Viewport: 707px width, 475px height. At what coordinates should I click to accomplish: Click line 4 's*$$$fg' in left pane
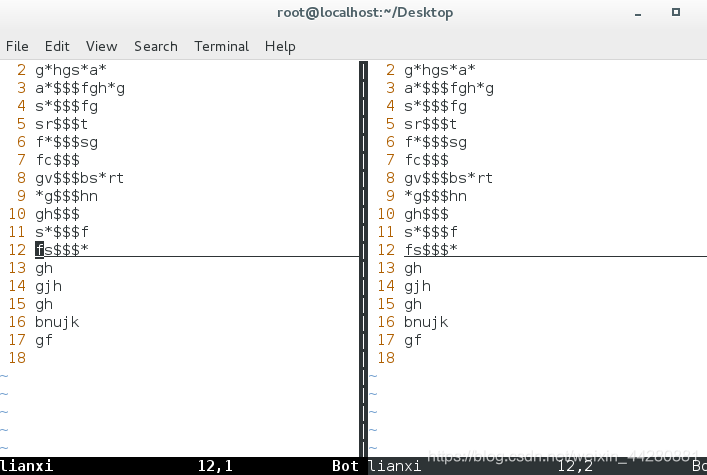66,106
